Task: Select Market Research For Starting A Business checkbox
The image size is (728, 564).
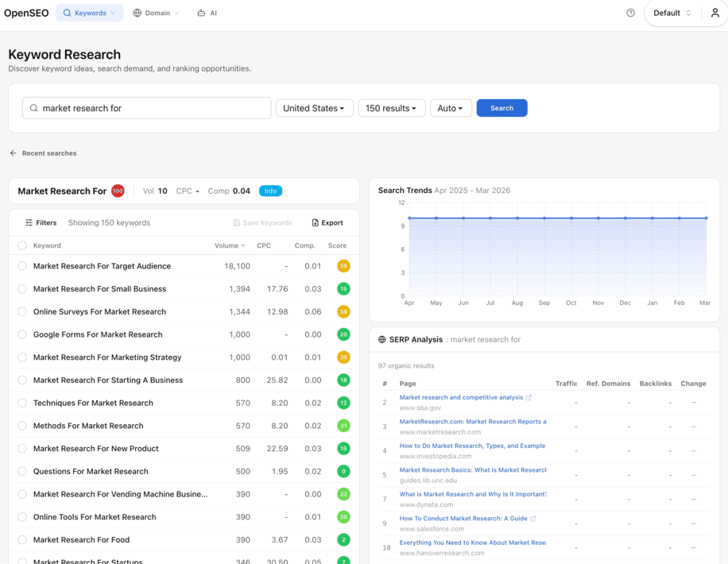Action: pos(21,380)
